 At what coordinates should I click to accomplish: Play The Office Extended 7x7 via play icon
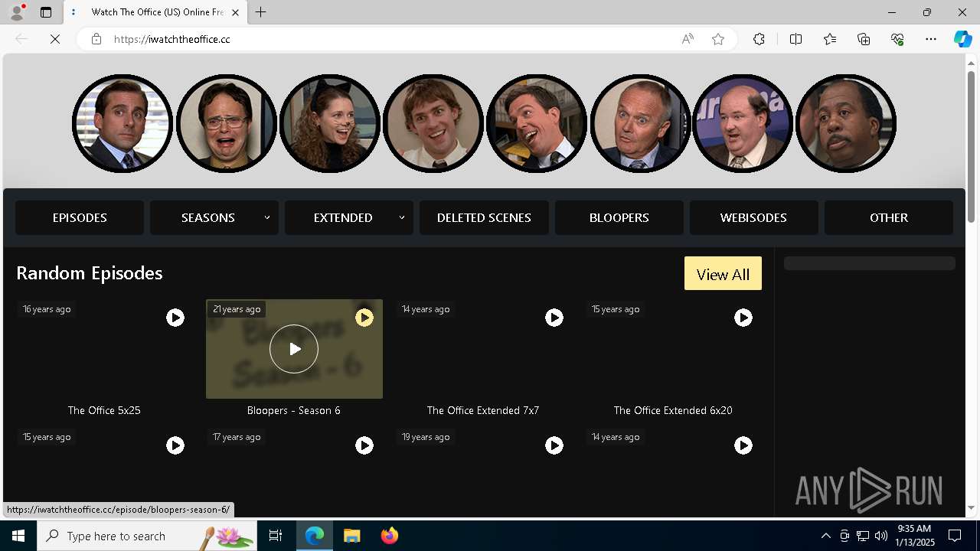[x=554, y=318]
